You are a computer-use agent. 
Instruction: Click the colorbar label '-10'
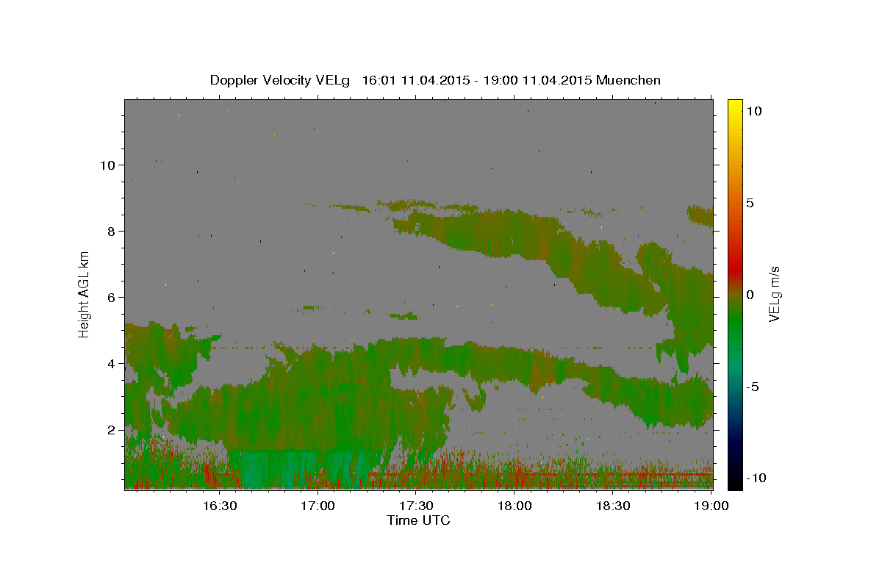[x=757, y=478]
